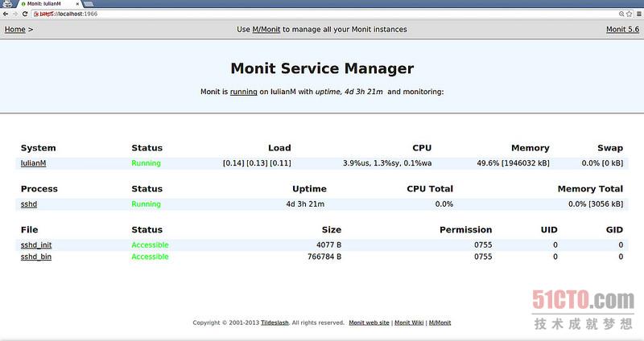Click the size value 4077 B
Viewport: 644px width, 341px height.
[x=328, y=245]
